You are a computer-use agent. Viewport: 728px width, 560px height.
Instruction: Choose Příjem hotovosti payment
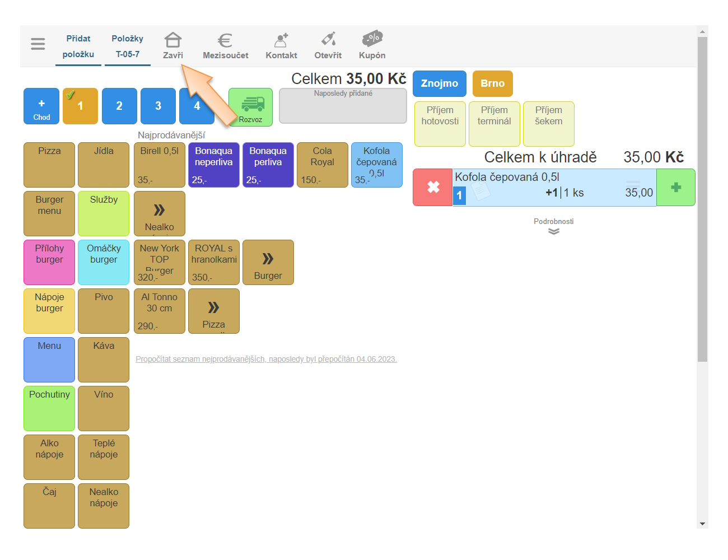440,124
